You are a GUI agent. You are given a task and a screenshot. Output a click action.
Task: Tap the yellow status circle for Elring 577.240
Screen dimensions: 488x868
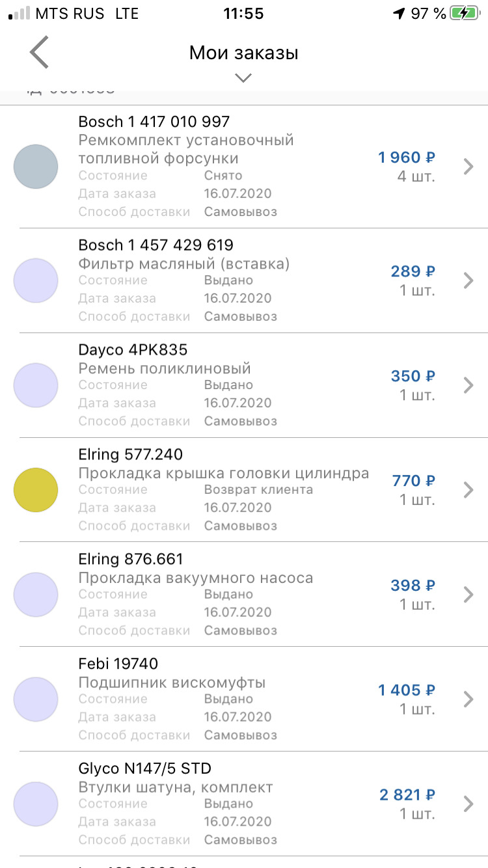pyautogui.click(x=36, y=490)
